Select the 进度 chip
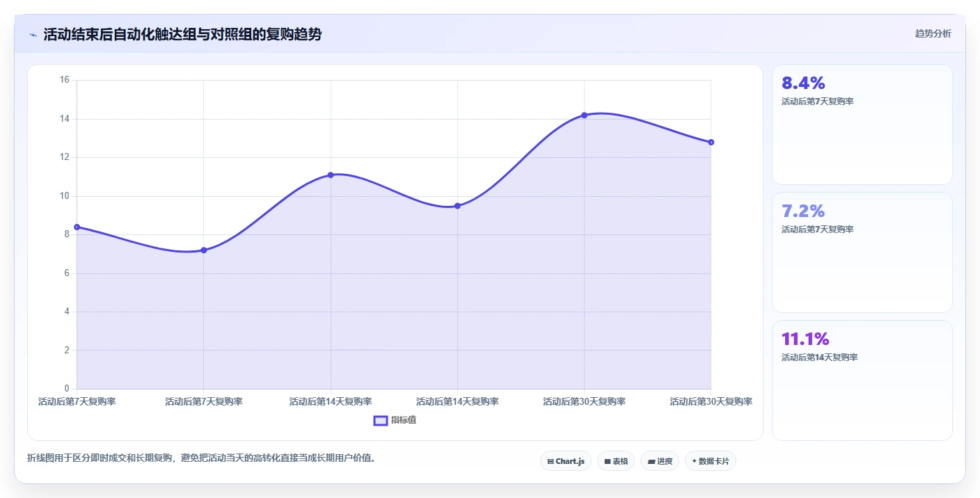 (x=660, y=461)
